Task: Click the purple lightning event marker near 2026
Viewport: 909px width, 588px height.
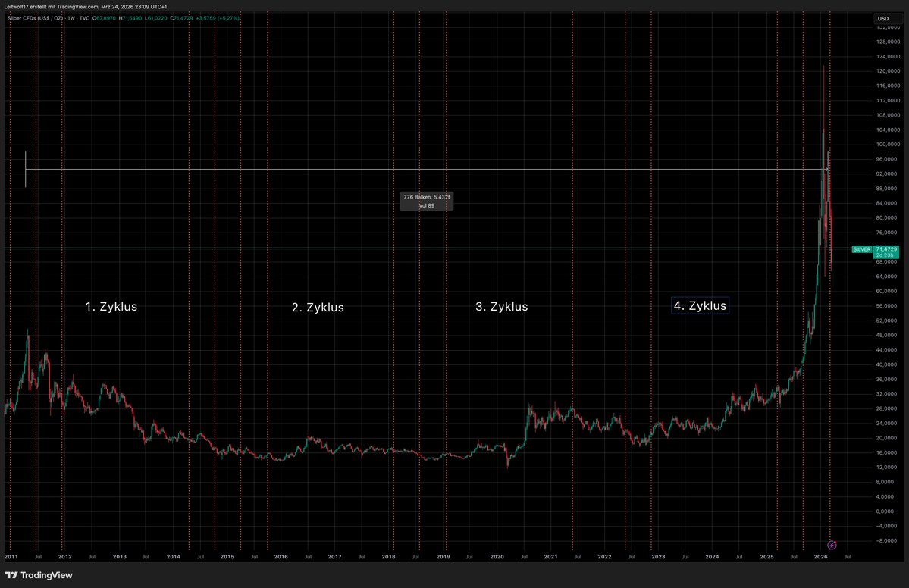Action: 832,545
